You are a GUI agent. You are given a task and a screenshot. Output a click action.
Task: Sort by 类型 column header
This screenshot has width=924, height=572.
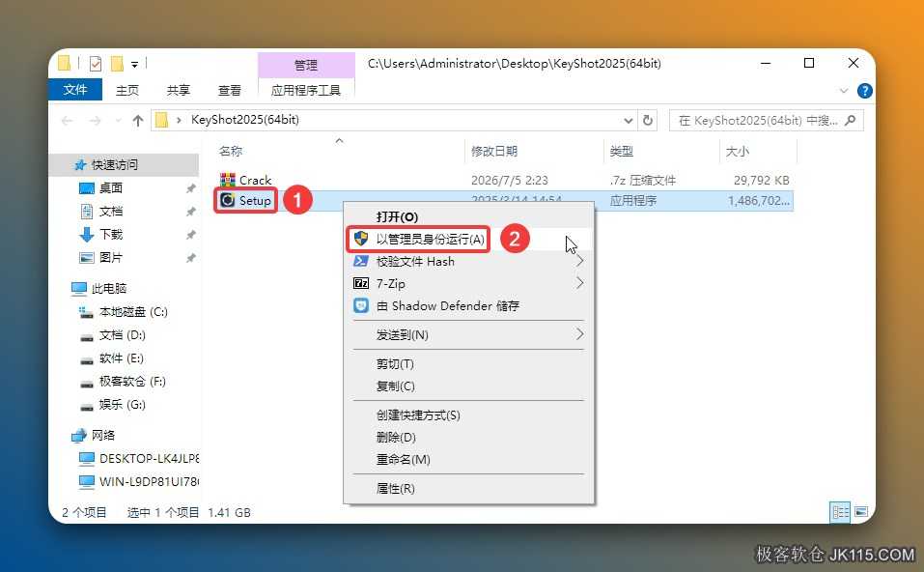point(621,151)
